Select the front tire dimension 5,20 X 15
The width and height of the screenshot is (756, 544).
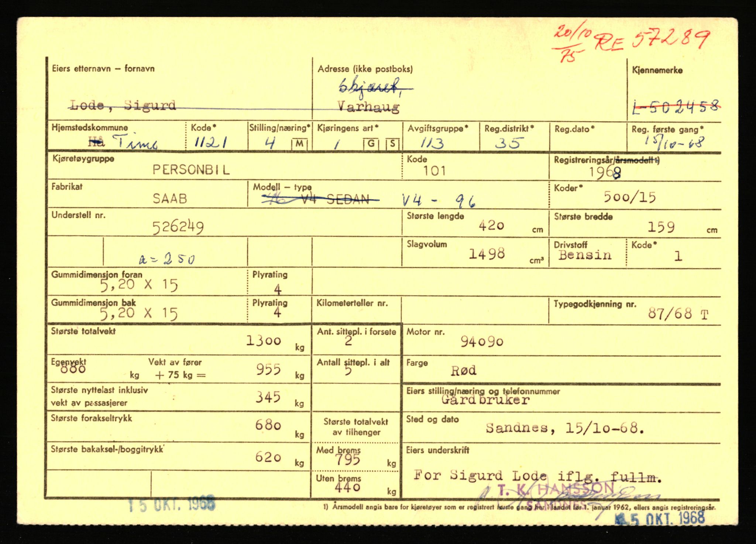[x=139, y=285]
